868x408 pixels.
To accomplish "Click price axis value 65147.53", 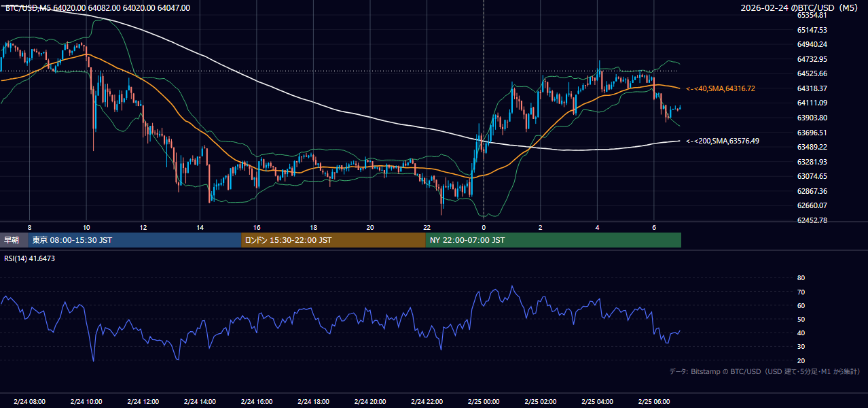I will point(812,30).
